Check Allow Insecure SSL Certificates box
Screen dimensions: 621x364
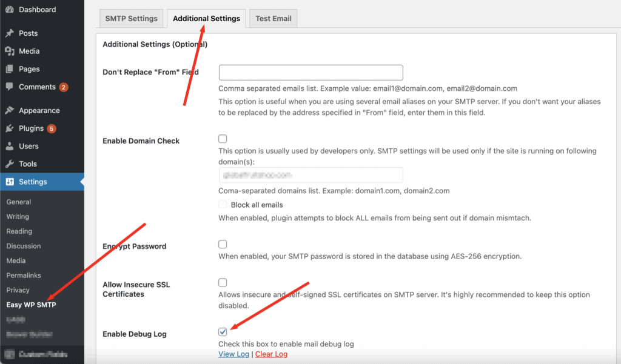223,282
